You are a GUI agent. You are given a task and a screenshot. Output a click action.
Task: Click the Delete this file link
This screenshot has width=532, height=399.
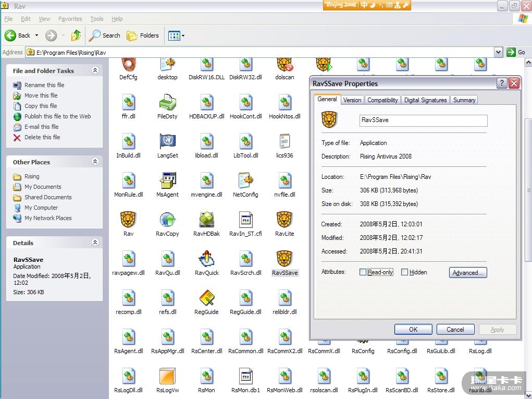click(x=42, y=137)
